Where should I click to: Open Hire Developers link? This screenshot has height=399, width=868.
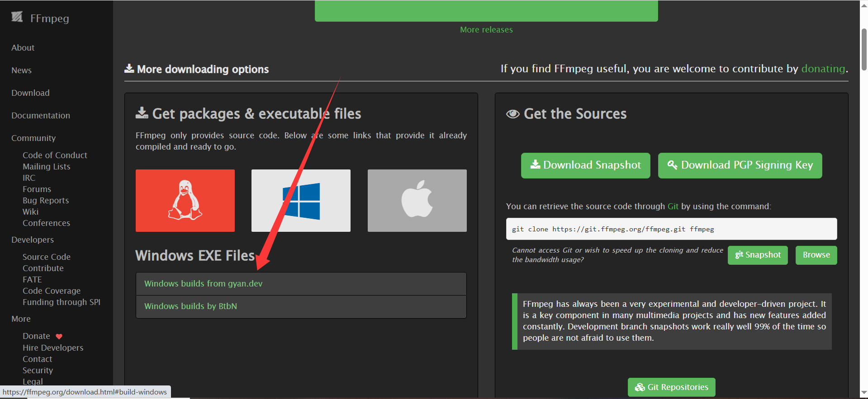[x=53, y=347]
